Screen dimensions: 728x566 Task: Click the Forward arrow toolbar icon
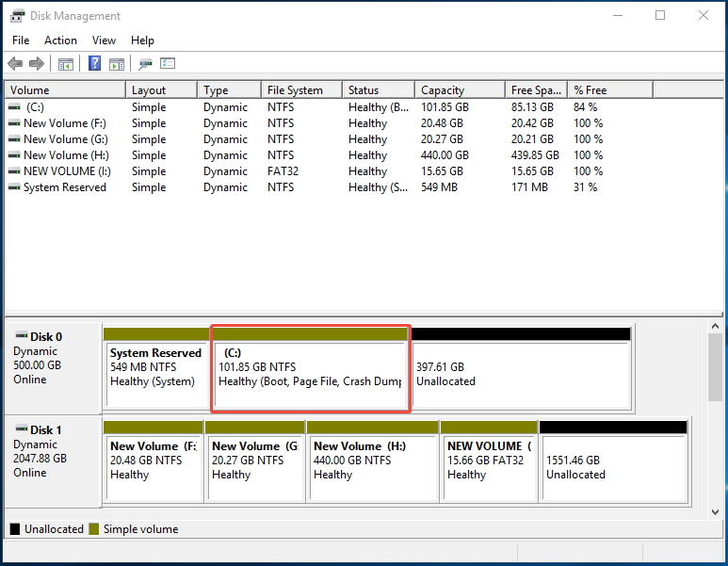pos(37,64)
